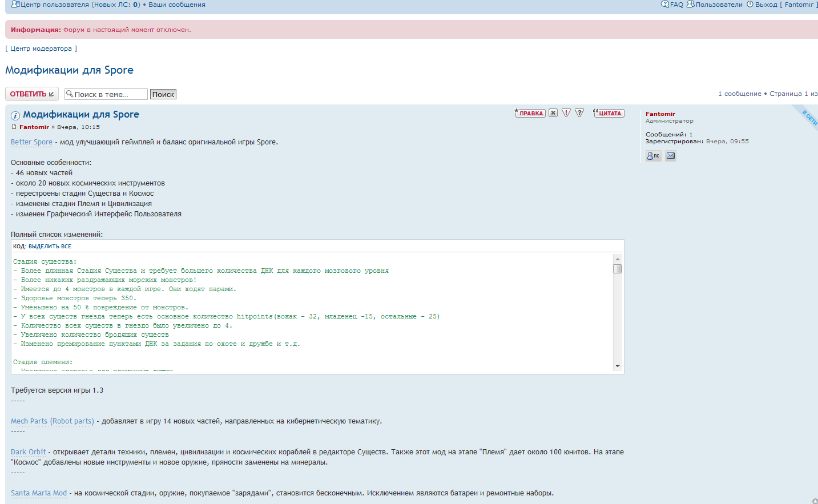Click the 'Основные особенности:' text
The width and height of the screenshot is (818, 504).
click(51, 163)
